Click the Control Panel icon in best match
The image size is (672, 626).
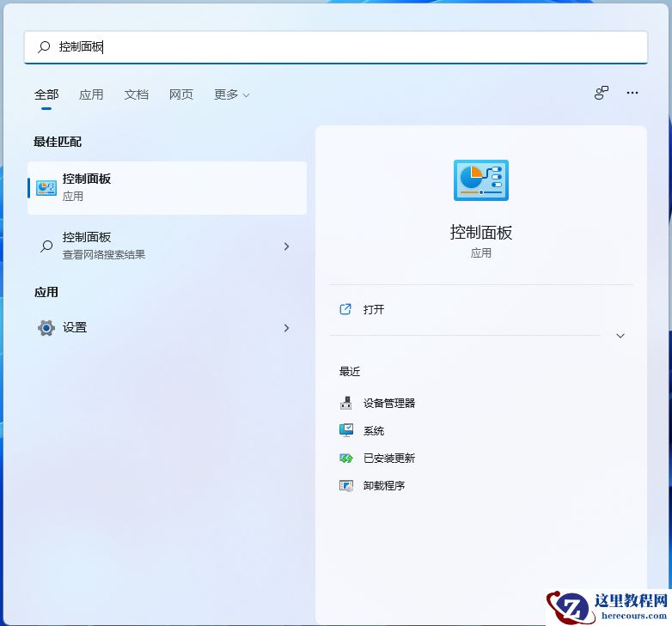[46, 188]
